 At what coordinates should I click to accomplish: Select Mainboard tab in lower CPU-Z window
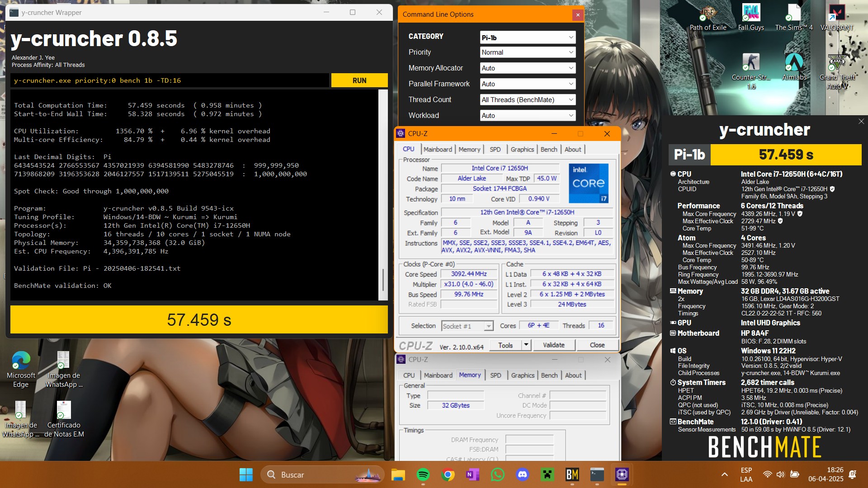[x=438, y=375]
